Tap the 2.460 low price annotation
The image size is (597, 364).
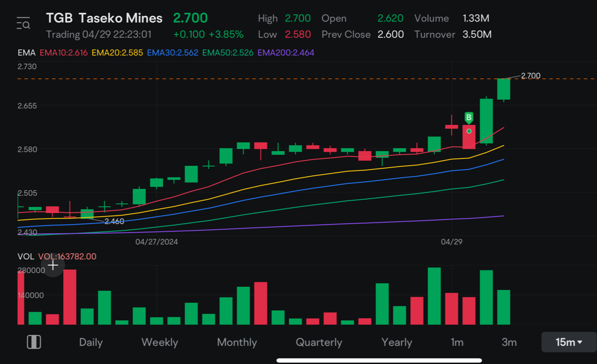[114, 222]
